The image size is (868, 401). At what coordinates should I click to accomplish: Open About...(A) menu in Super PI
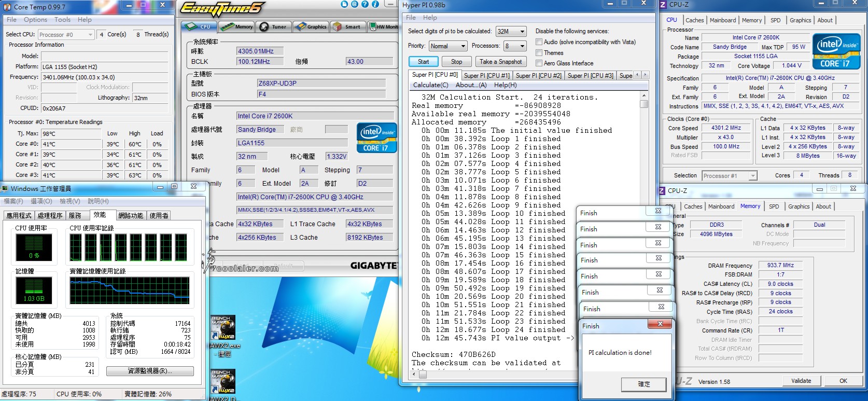[471, 85]
